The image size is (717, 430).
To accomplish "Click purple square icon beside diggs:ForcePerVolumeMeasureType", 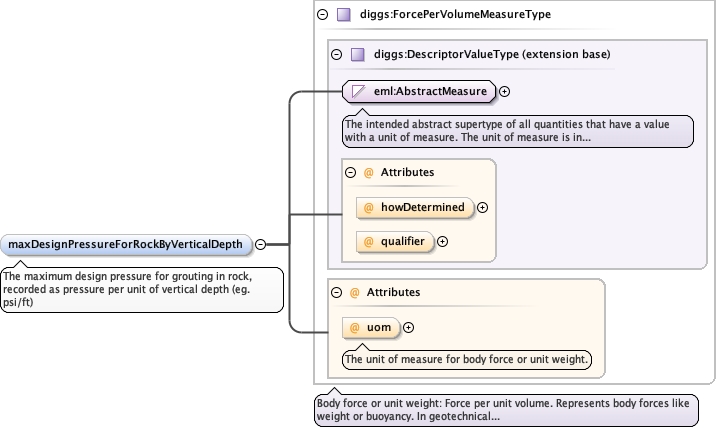I will point(343,15).
